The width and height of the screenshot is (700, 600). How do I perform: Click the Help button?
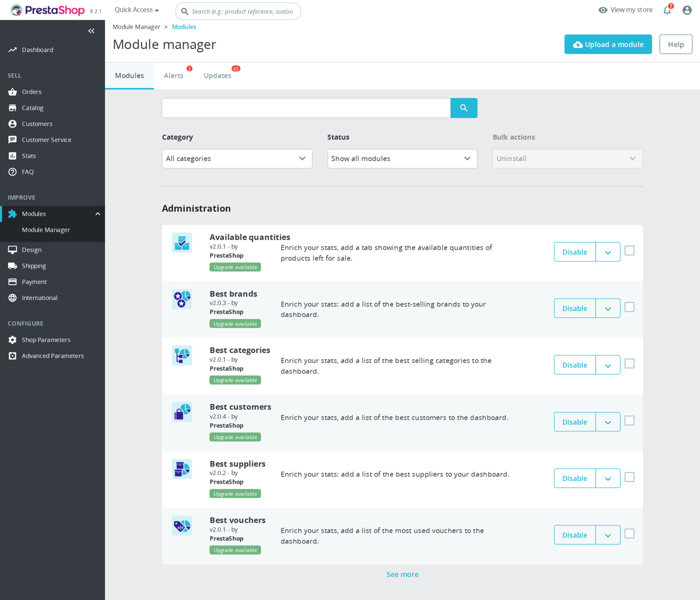click(x=676, y=44)
